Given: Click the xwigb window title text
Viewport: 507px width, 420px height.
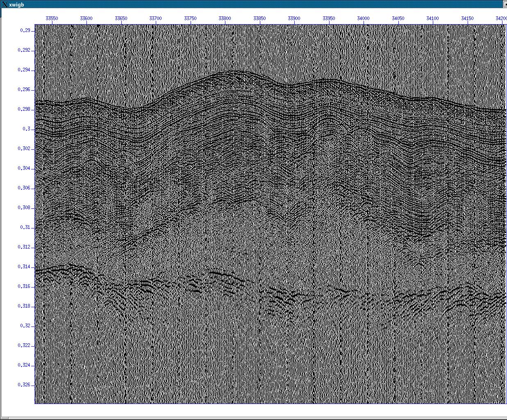Looking at the screenshot, I should (x=16, y=5).
